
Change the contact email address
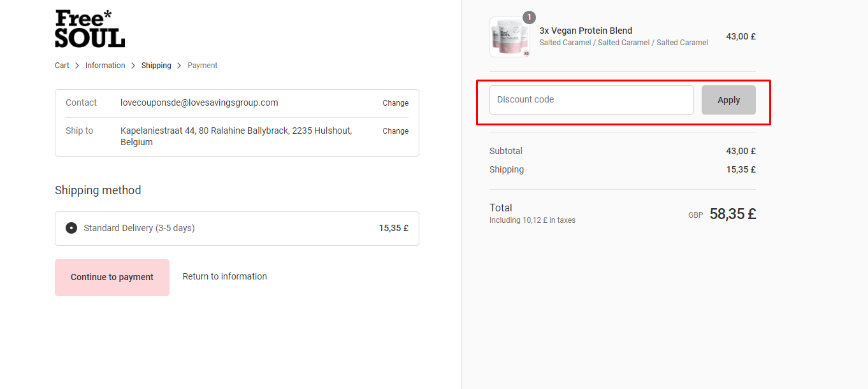click(395, 103)
